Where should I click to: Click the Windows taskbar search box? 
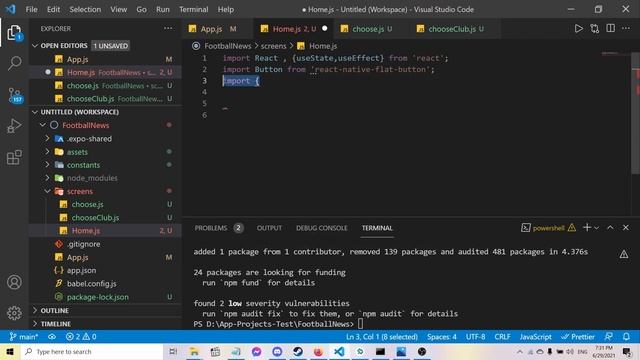92,351
